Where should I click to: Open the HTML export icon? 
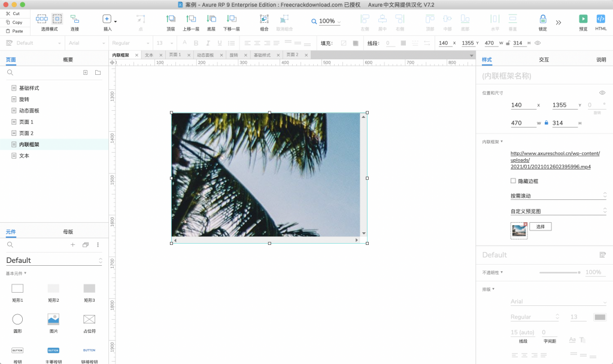pos(601,19)
